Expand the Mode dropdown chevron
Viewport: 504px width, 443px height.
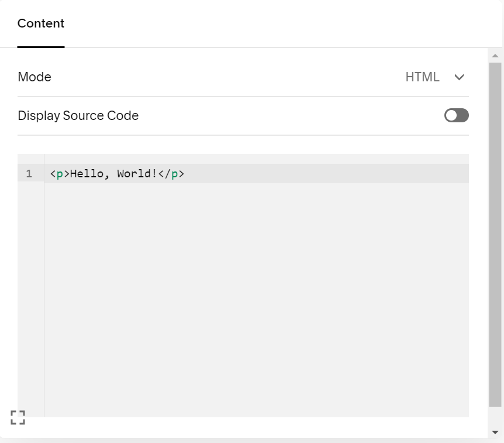459,77
